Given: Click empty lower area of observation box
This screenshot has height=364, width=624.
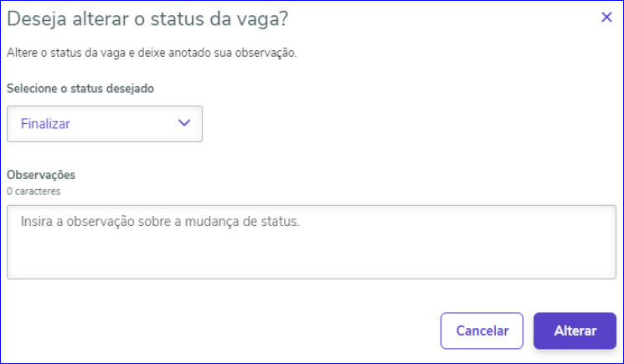Looking at the screenshot, I should [312, 259].
